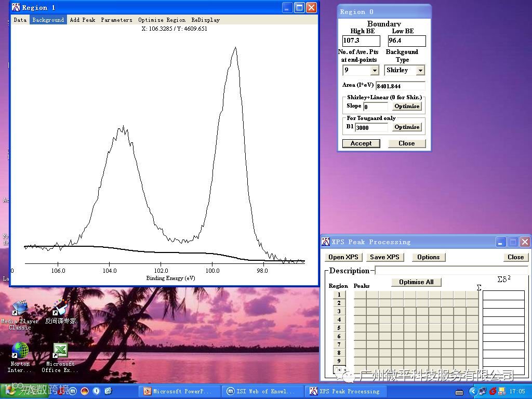Click the red swirl tray icon
Viewport: 532px width, 399px height.
[x=493, y=392]
